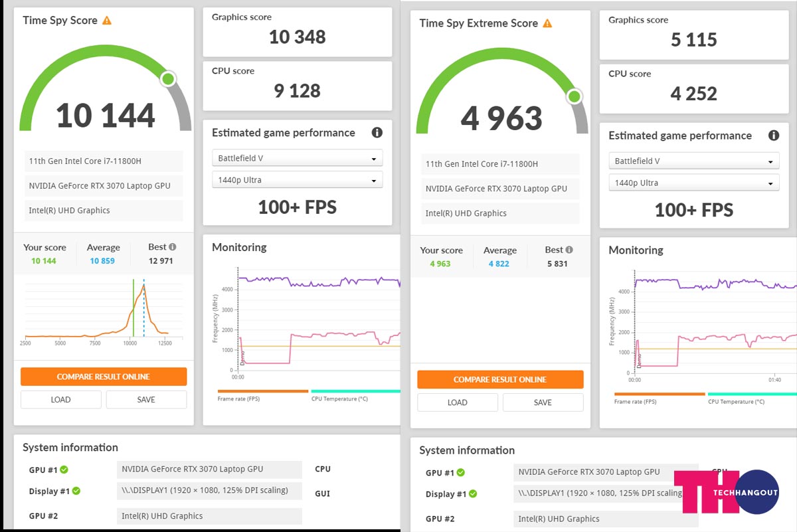
Task: Click 11th Gen Intel Core row in Time Spy
Action: [x=104, y=161]
